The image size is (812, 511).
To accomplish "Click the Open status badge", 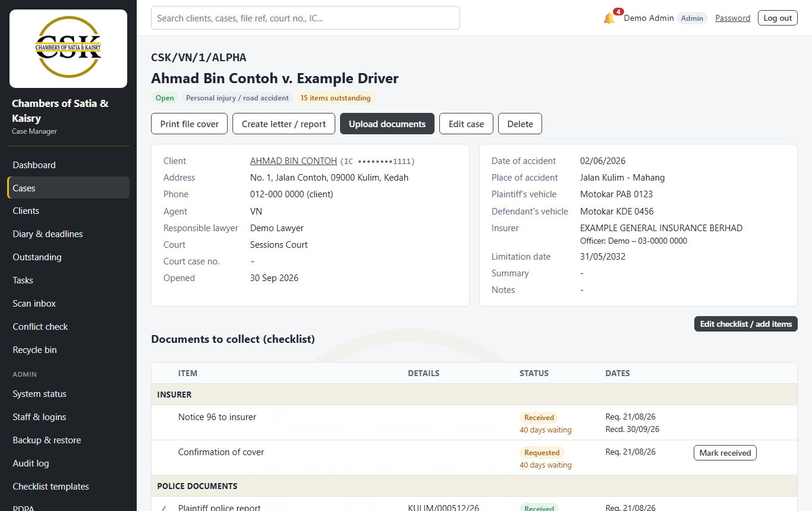I will (x=165, y=98).
